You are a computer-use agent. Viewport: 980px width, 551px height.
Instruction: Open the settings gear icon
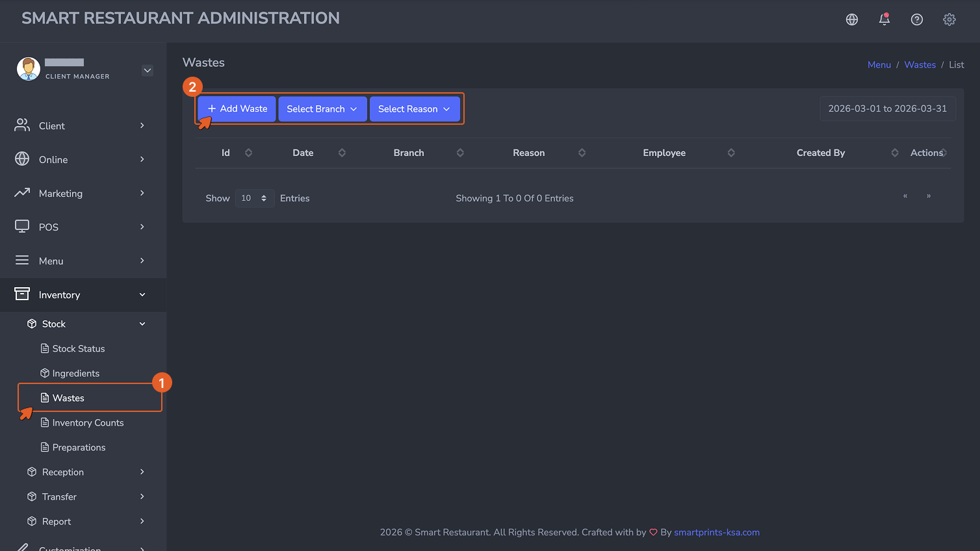tap(949, 19)
